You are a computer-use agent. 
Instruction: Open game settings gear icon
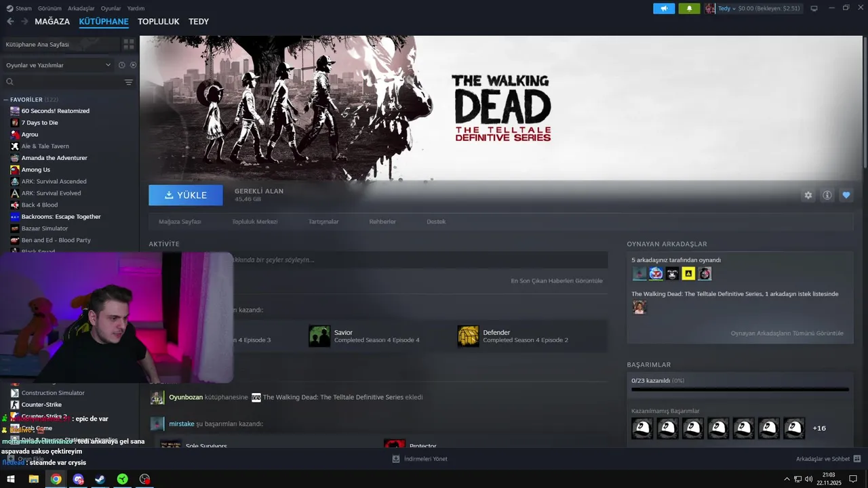[x=808, y=195]
